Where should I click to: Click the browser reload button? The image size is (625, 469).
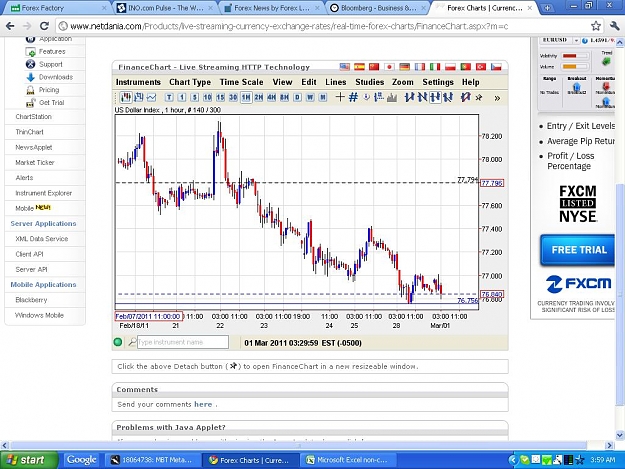tap(44, 26)
